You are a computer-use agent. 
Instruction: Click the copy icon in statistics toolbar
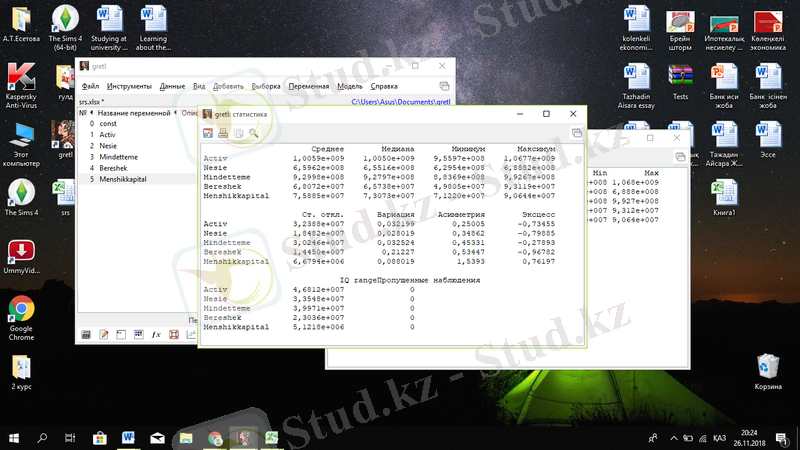(x=238, y=132)
